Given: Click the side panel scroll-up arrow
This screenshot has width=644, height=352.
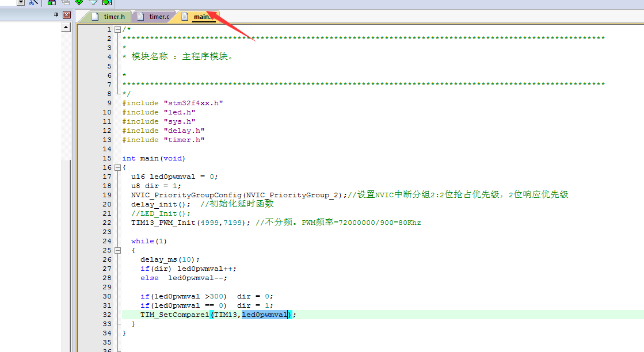Looking at the screenshot, I should 66,27.
